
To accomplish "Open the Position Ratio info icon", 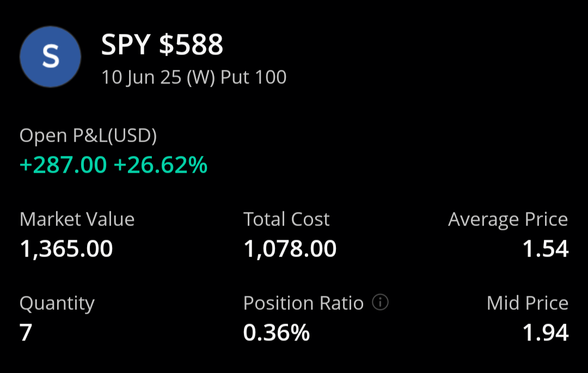I will 380,302.
